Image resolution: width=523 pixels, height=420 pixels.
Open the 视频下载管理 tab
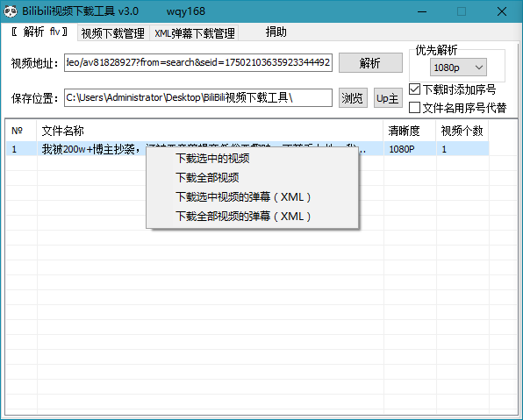[113, 33]
